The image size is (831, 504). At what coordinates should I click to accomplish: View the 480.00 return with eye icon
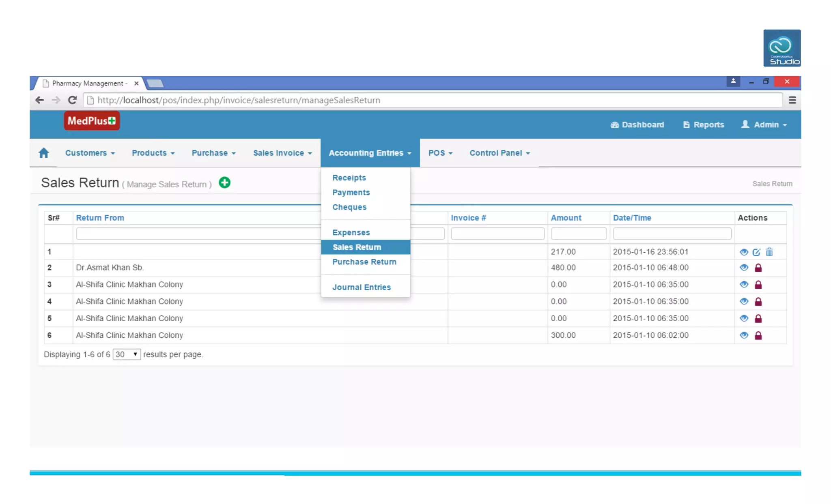744,268
